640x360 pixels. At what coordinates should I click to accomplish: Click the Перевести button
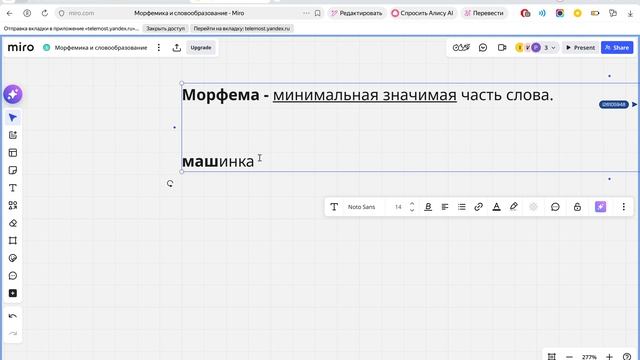[x=484, y=13]
